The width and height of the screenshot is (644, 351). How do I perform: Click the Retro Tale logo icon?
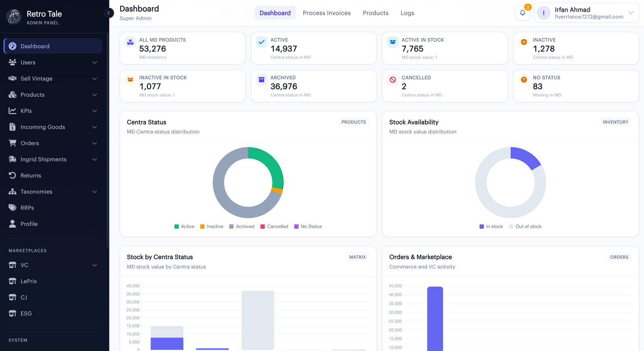point(14,17)
